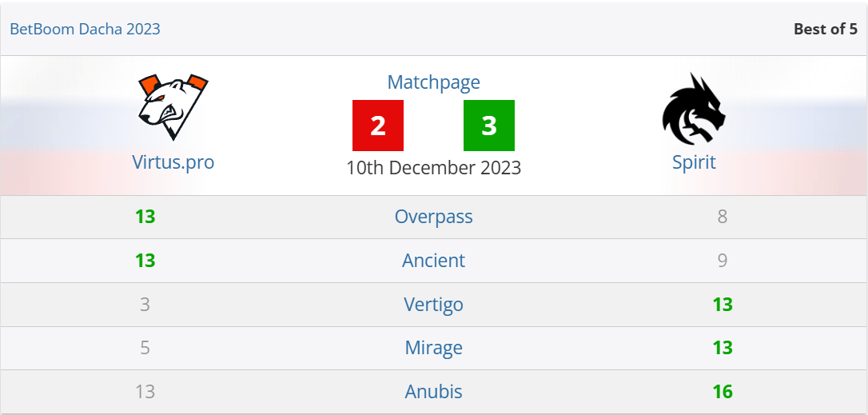The height and width of the screenshot is (415, 868).
Task: Click the Spirit team name
Action: (x=693, y=162)
